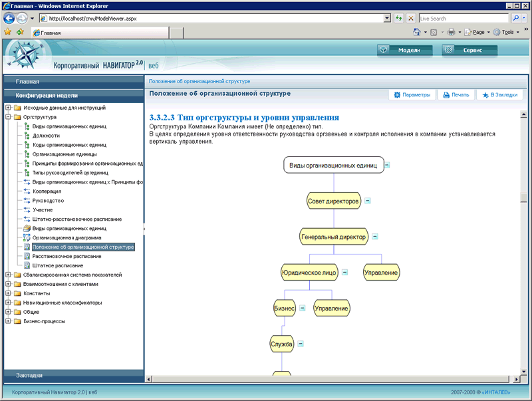Expand the Навигационные классификаторы folder

click(8, 303)
